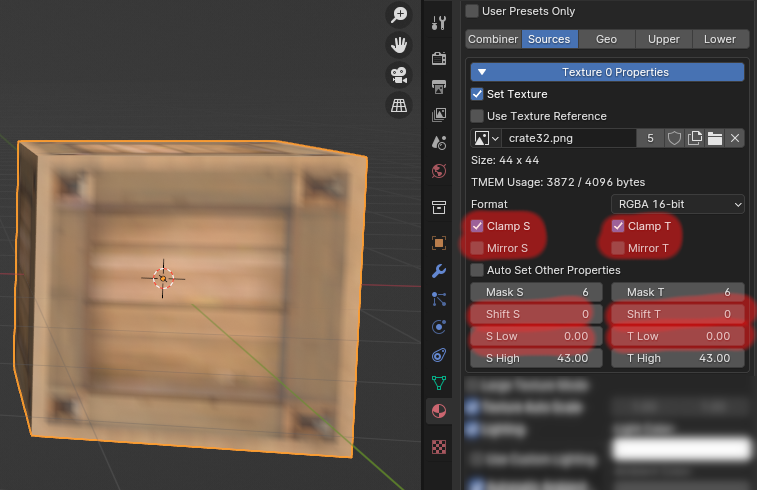
Task: Click the Mask S value field
Action: [x=535, y=292]
